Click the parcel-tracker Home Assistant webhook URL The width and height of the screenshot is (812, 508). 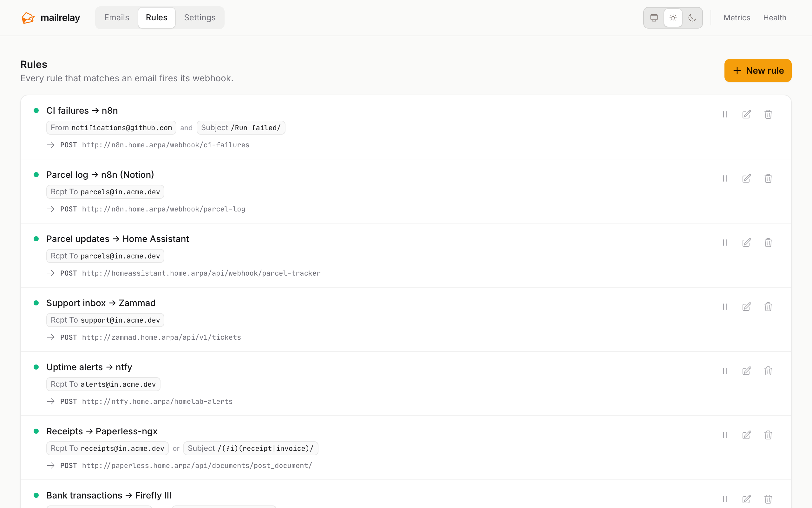[201, 273]
